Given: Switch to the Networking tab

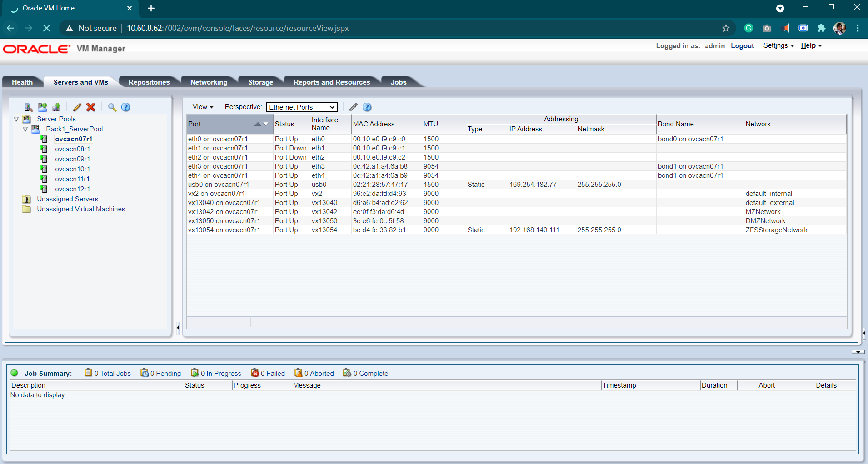Looking at the screenshot, I should pyautogui.click(x=209, y=82).
